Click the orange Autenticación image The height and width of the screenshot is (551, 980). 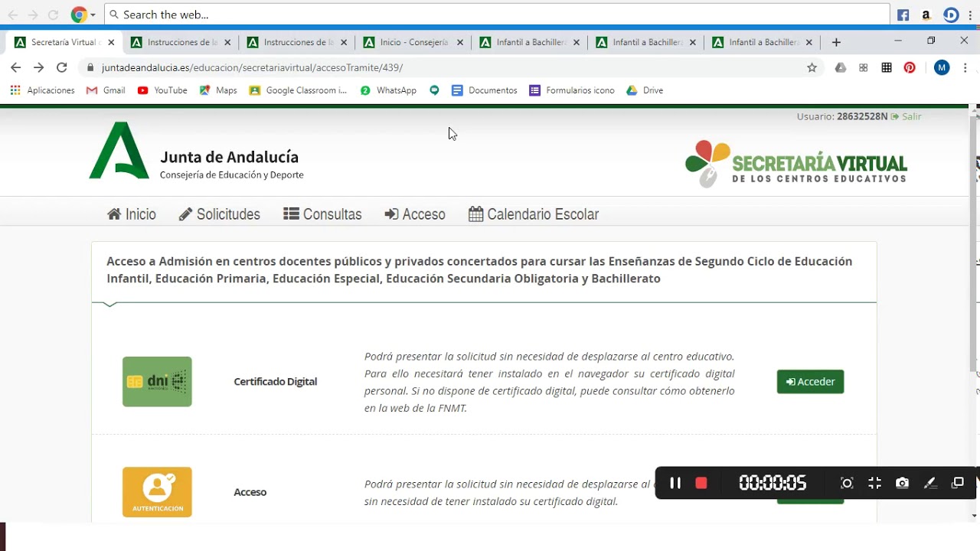pyautogui.click(x=157, y=492)
